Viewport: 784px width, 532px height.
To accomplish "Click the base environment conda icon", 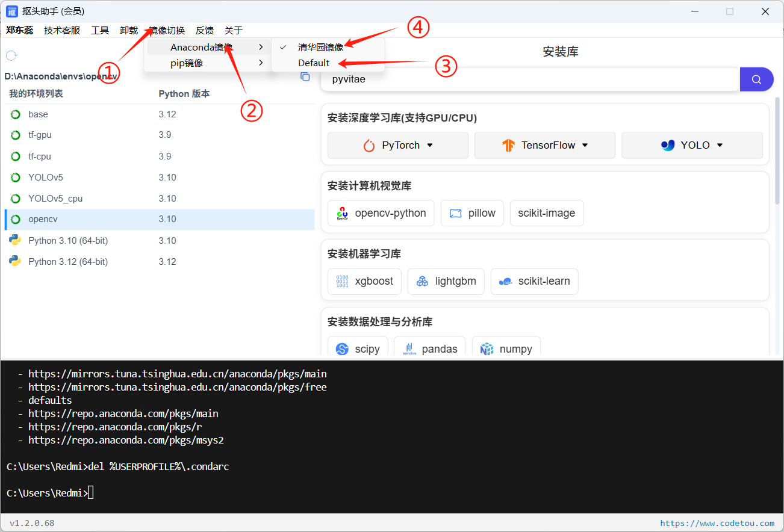I will click(16, 114).
